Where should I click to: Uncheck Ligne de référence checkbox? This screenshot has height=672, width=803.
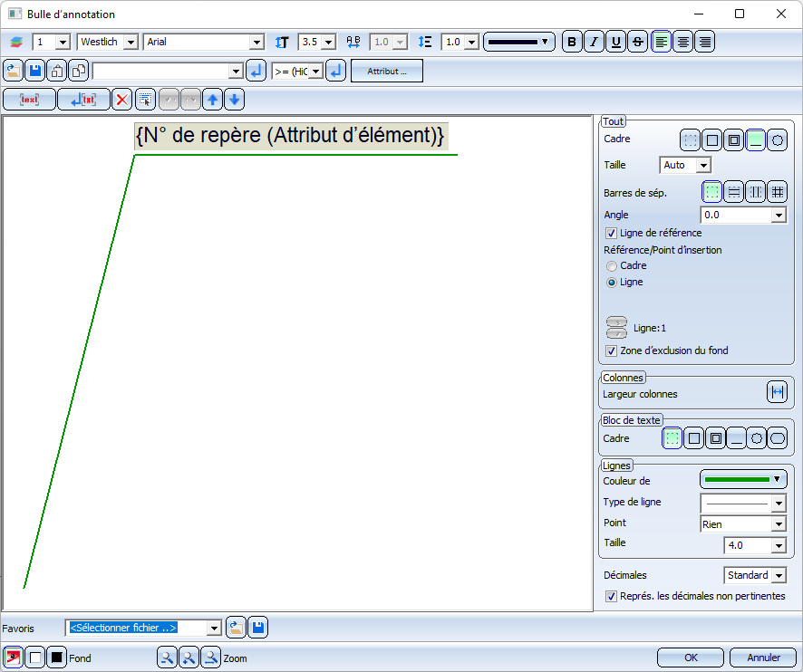pos(611,234)
